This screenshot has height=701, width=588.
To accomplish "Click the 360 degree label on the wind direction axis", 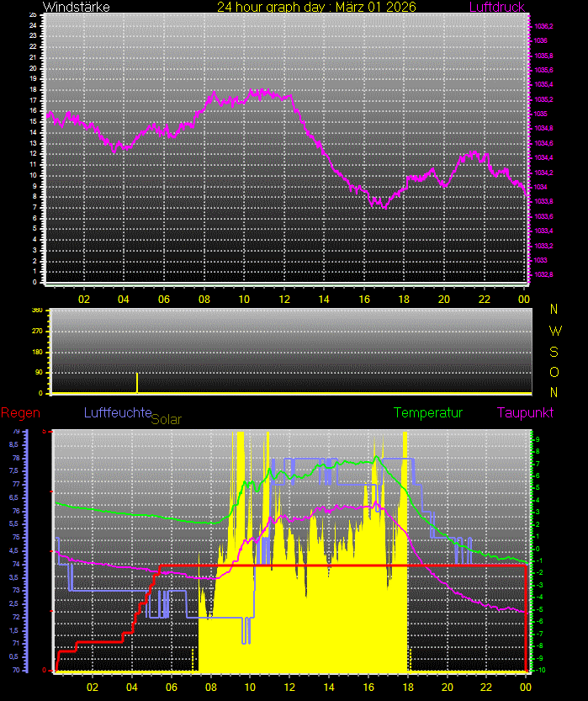I will 37,310.
